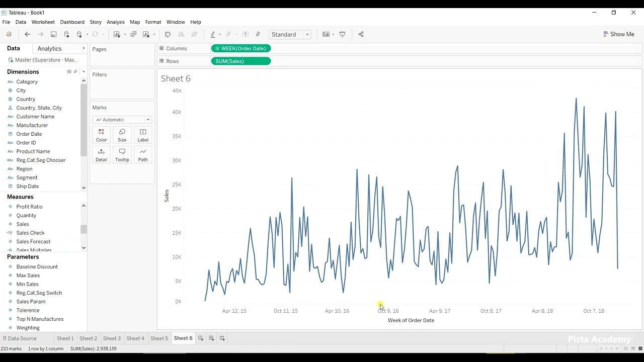
Task: Open the New Worksheet toolbar dropdown arrow
Action: click(125, 35)
